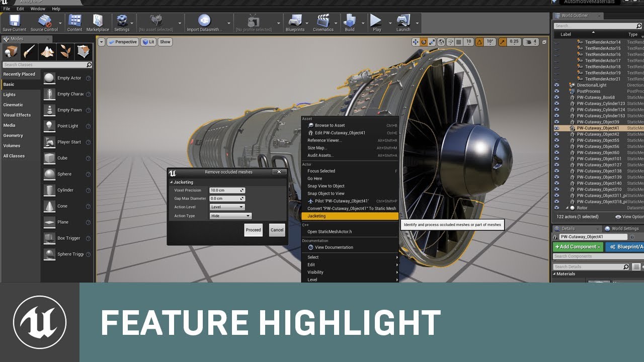Toggle visibility eye of PW-Cutaway_Box68
The image size is (644, 362).
pos(556,98)
